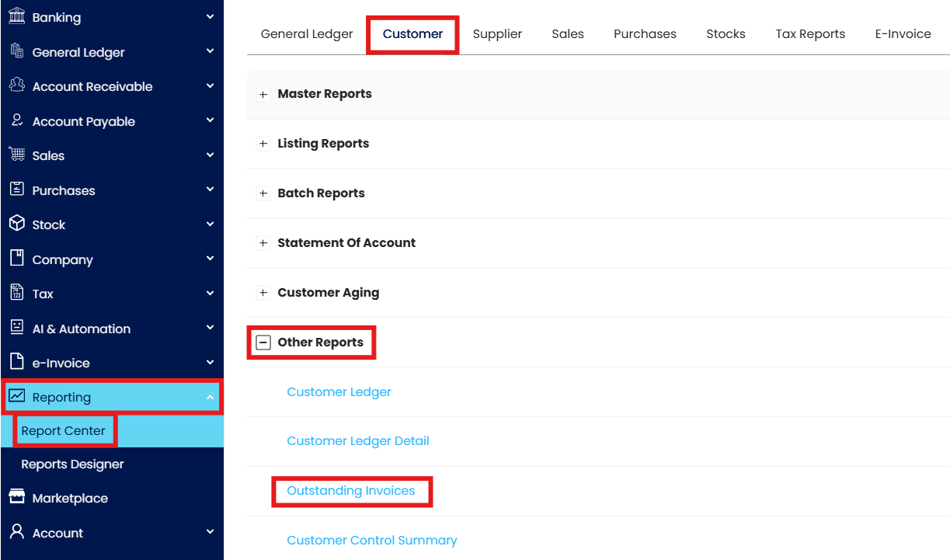The image size is (950, 560).
Task: Click the Customer Aging heading
Action: click(x=329, y=293)
